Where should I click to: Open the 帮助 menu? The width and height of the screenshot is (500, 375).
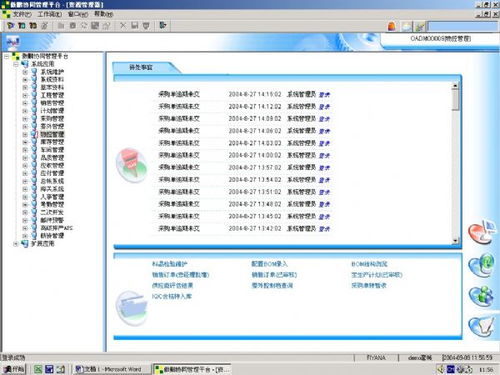[x=104, y=14]
